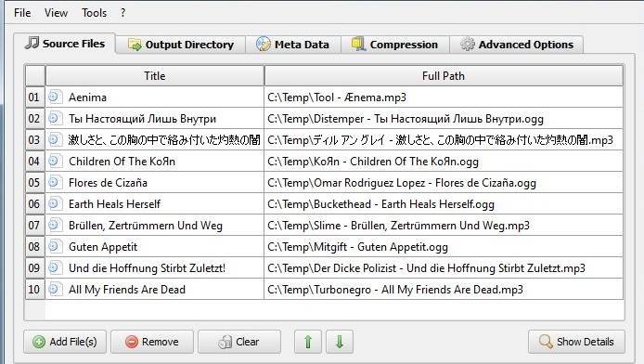
Task: Open the question mark help menu
Action: click(122, 13)
